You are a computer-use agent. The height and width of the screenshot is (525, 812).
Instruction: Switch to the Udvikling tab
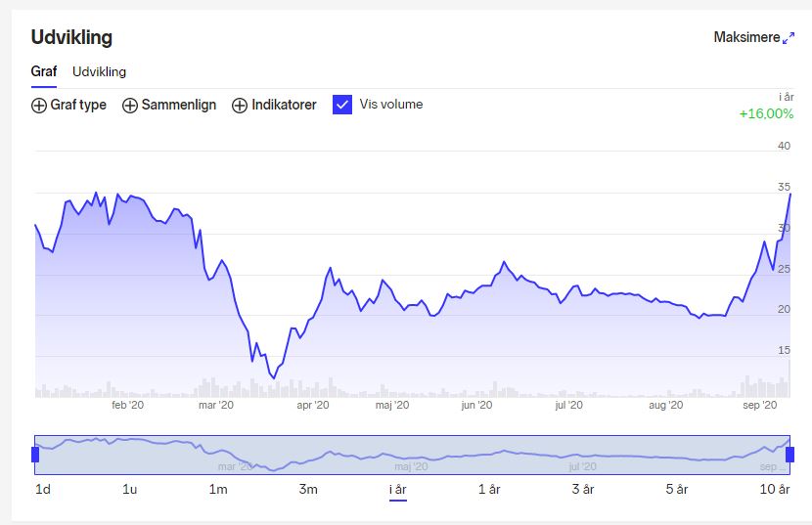click(99, 71)
